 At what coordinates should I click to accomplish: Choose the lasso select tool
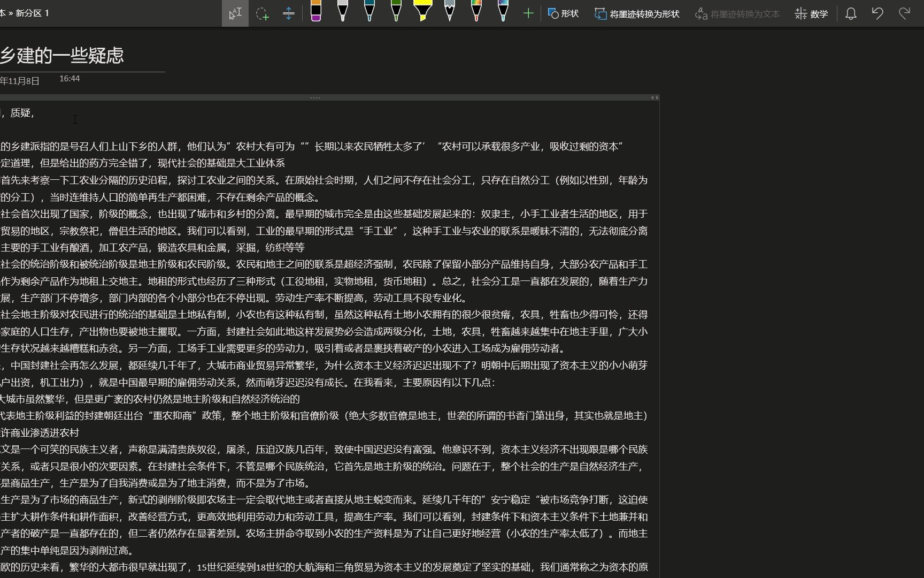[262, 13]
